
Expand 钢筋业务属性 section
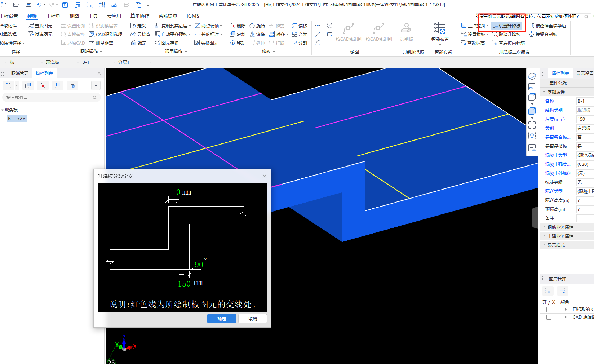[544, 227]
